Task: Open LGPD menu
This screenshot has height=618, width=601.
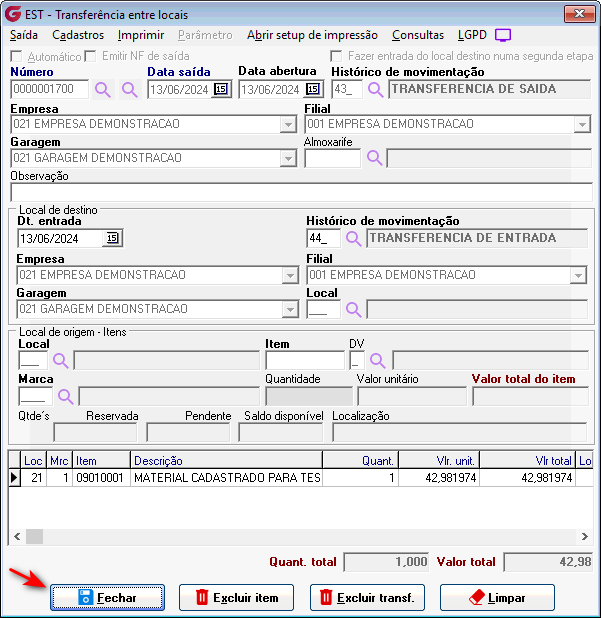Action: click(472, 35)
